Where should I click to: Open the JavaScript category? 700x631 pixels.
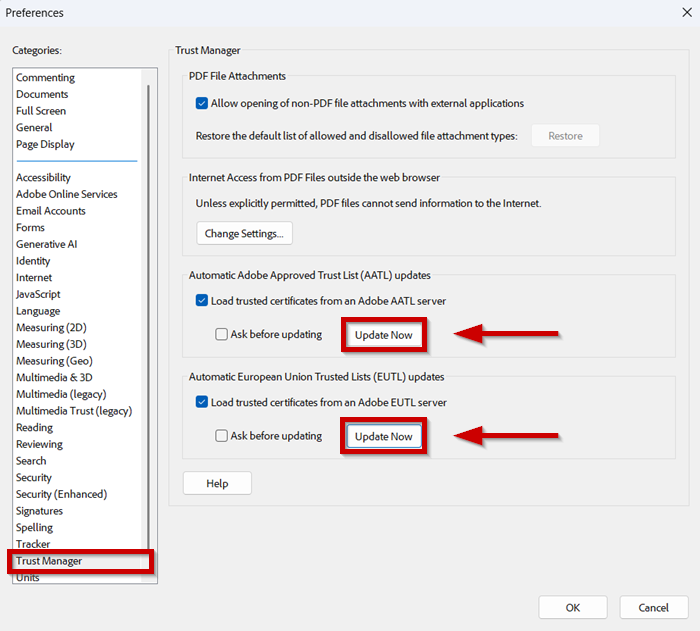click(x=38, y=294)
